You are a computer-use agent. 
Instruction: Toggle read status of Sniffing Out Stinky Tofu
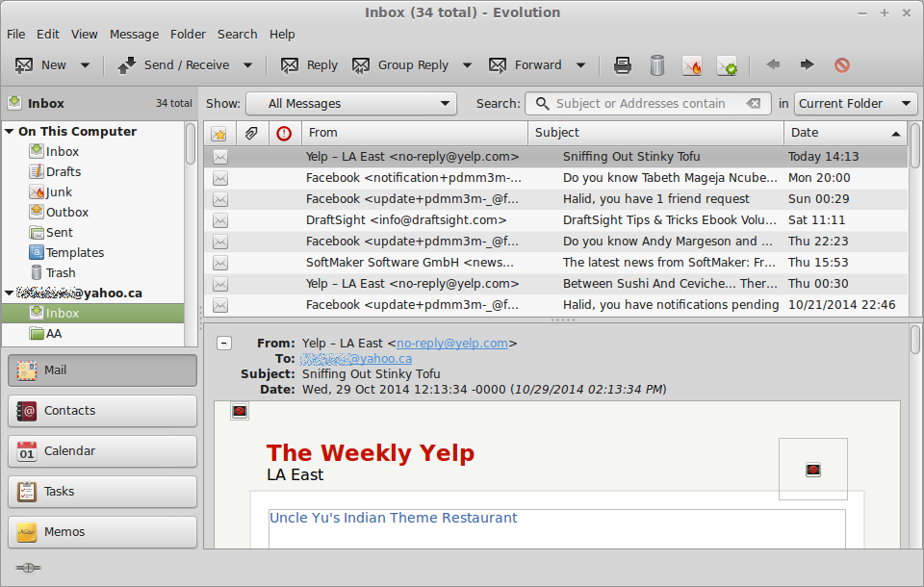(x=220, y=157)
